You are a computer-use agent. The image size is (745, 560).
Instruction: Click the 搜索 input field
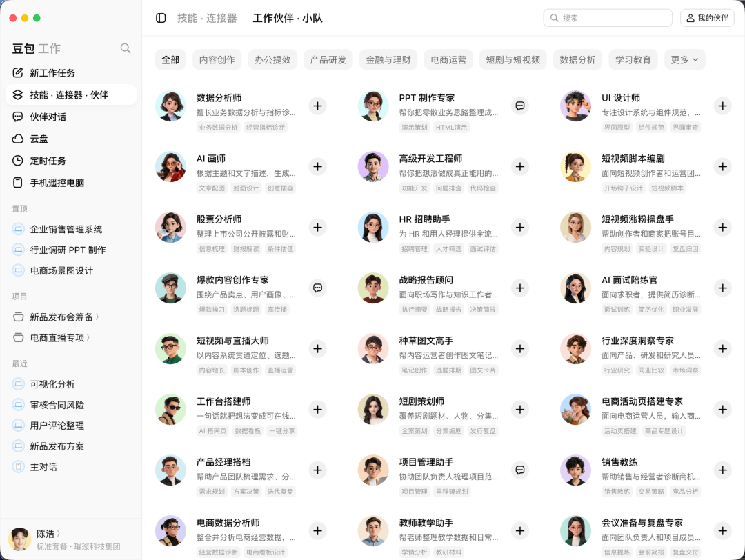[x=608, y=18]
